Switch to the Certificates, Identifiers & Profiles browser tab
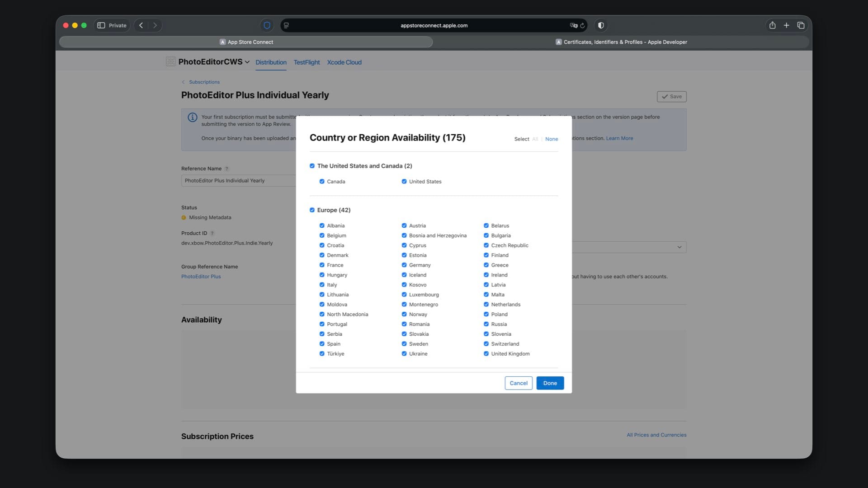Viewport: 868px width, 488px height. tap(621, 42)
